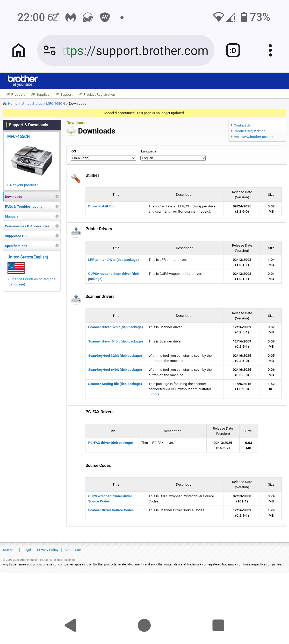289x644 pixels.
Task: Tap the Wi-Fi icon in status bar
Action: (x=219, y=17)
